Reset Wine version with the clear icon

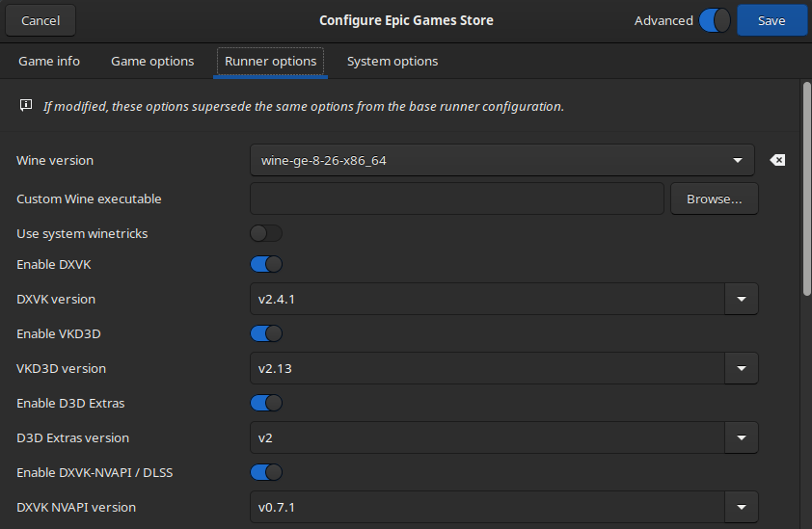pyautogui.click(x=777, y=160)
